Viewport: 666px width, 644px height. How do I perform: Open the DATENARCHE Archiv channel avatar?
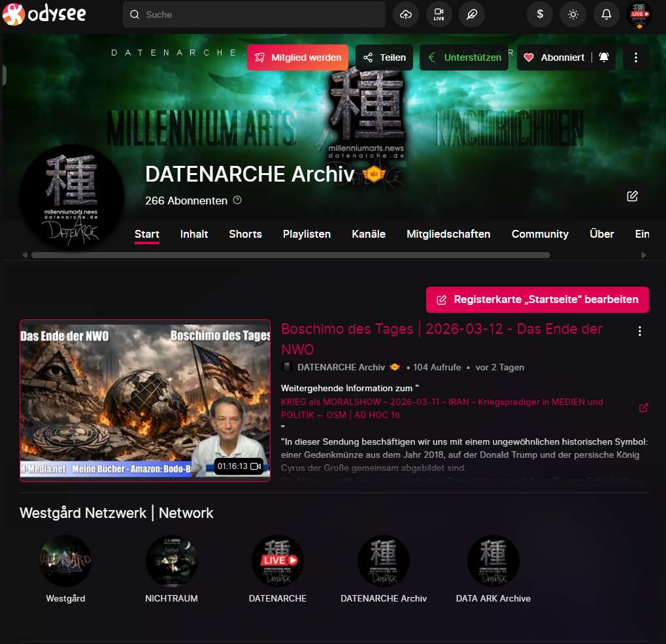pos(71,196)
